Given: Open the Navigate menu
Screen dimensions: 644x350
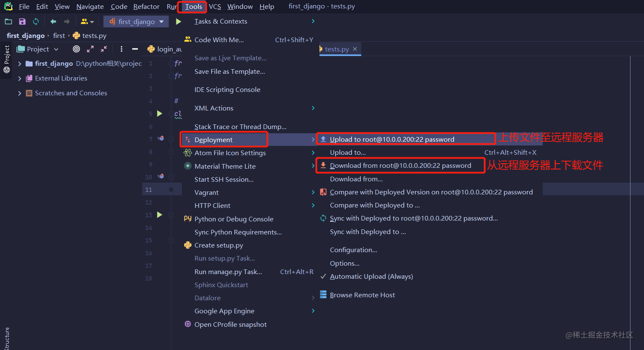Looking at the screenshot, I should pos(90,7).
